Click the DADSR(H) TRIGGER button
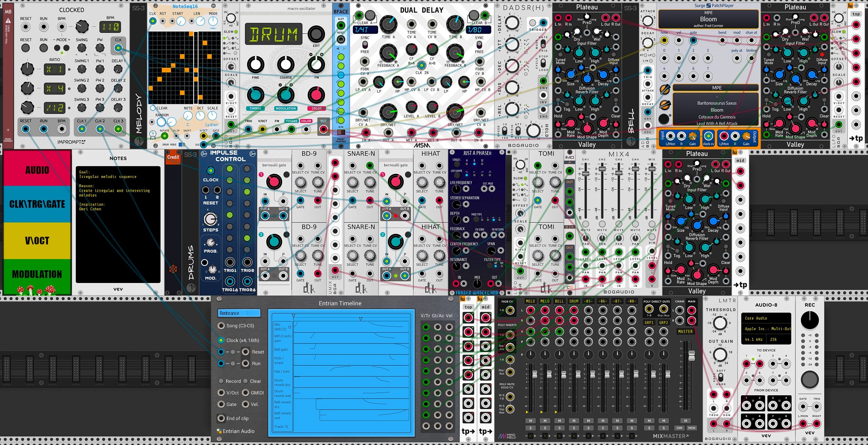Screen dimensions: 868x445 [533, 23]
